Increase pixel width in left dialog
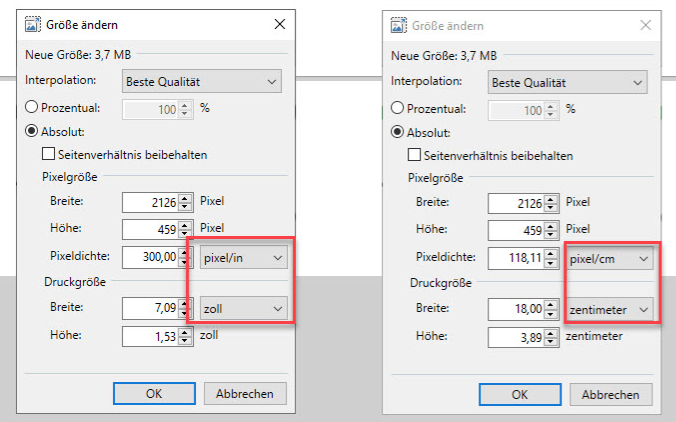This screenshot has width=676, height=422. coord(185,199)
